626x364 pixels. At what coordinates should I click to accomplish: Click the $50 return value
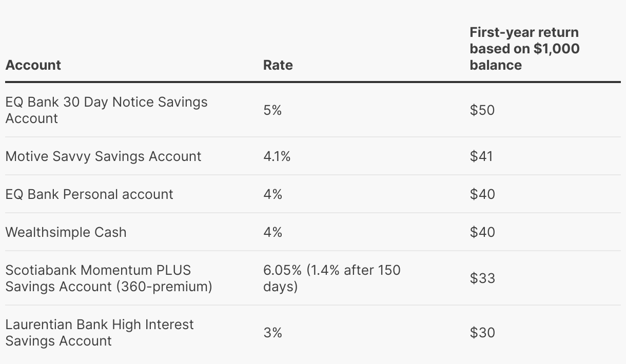(x=482, y=110)
